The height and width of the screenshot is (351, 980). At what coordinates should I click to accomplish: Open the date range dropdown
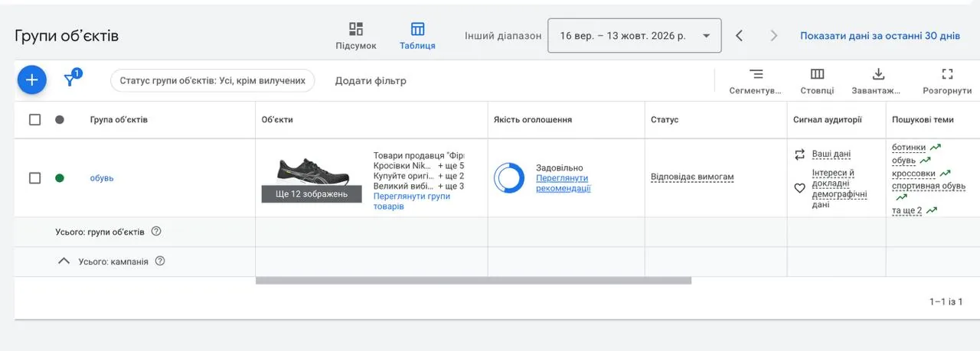click(635, 36)
